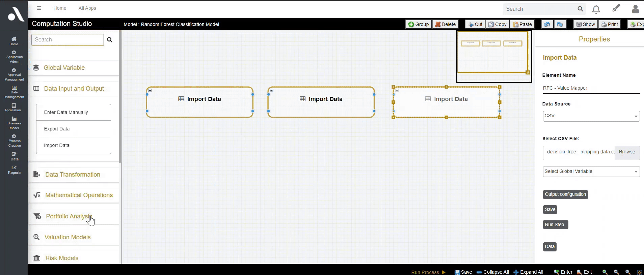644x275 pixels.
Task: Open the notifications bell icon
Action: pyautogui.click(x=596, y=9)
